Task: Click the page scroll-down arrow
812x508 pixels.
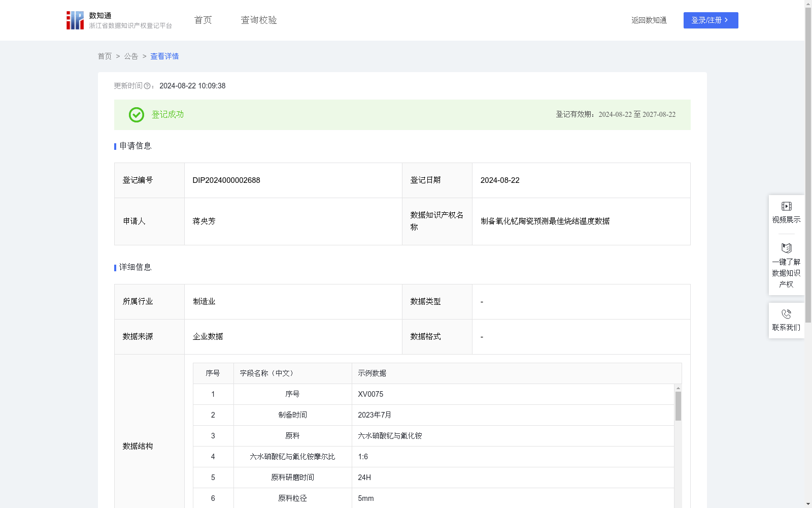Action: [x=808, y=504]
